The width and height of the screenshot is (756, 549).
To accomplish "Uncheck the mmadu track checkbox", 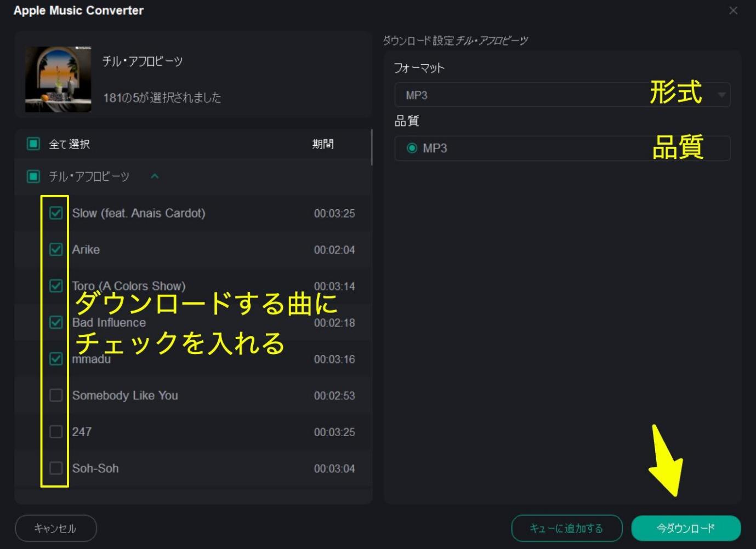I will [x=56, y=359].
